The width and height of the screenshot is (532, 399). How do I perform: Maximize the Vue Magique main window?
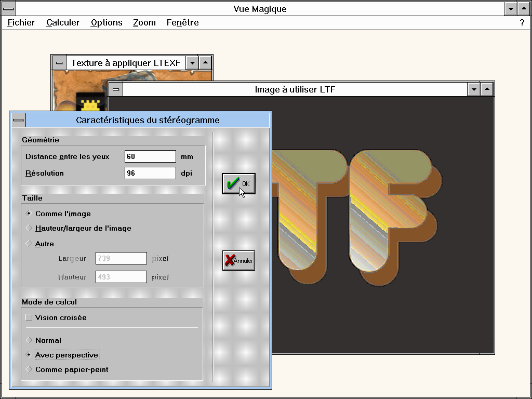524,8
